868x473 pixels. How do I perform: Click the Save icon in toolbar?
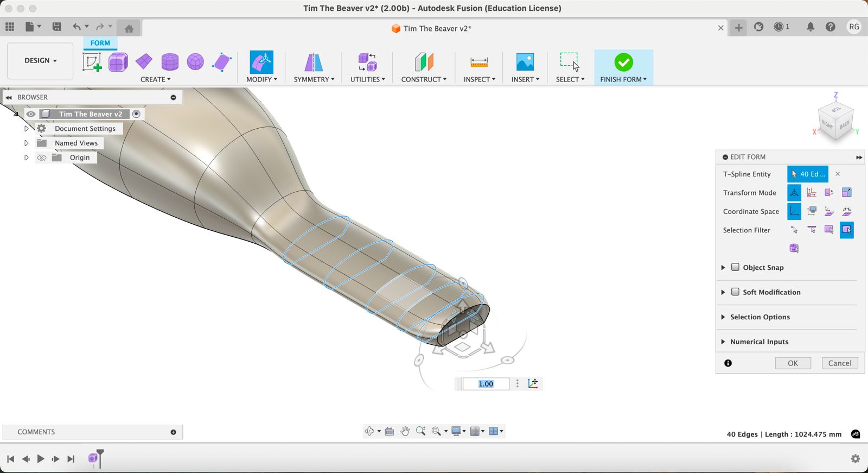pyautogui.click(x=56, y=27)
